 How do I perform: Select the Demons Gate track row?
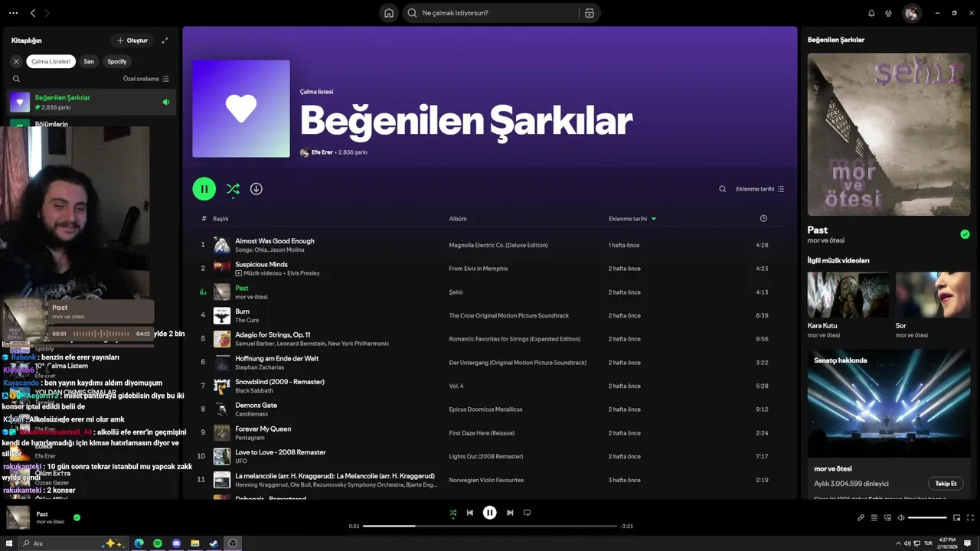point(490,409)
